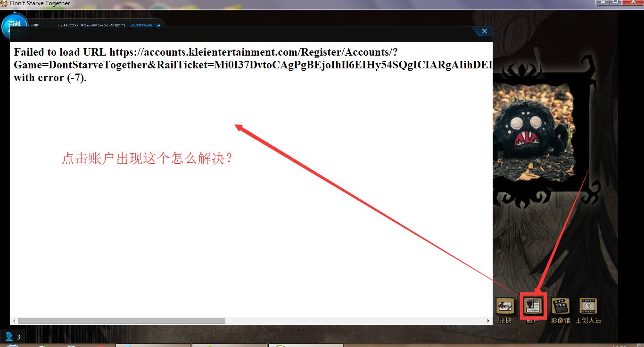Open the 兑换 redeem code icon

(x=504, y=306)
